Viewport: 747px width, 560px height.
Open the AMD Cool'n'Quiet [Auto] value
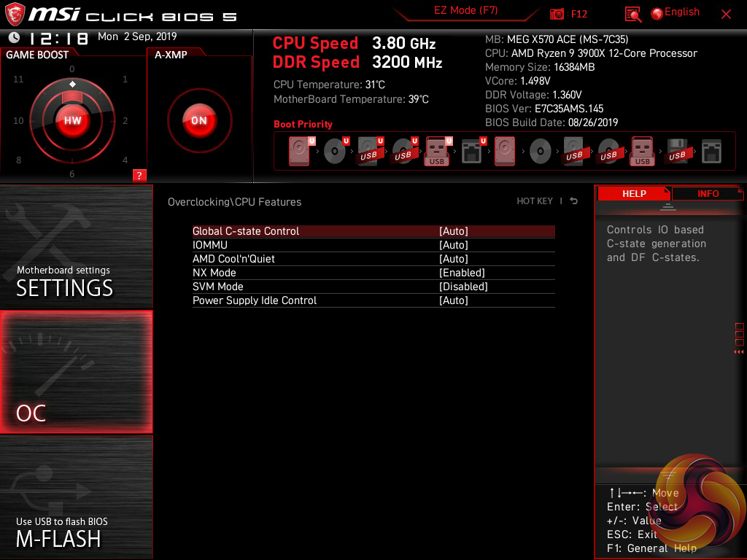pyautogui.click(x=454, y=259)
